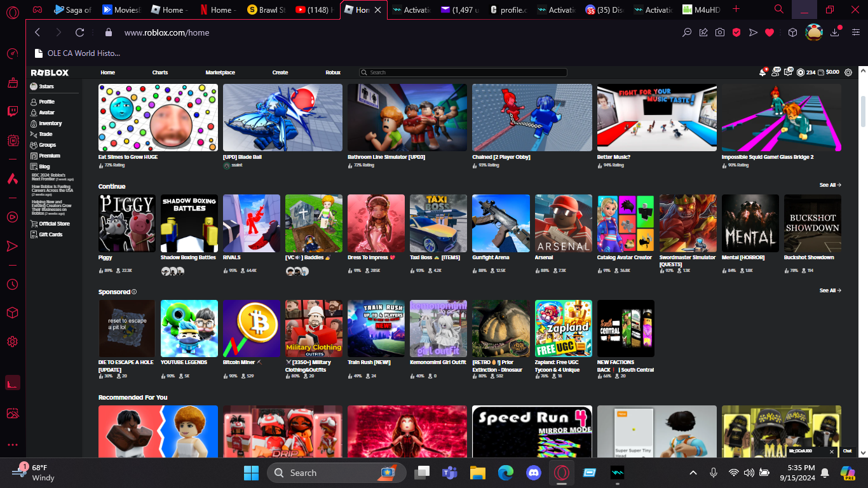
Task: Open History clock icon in Opera sidebar
Action: click(12, 284)
